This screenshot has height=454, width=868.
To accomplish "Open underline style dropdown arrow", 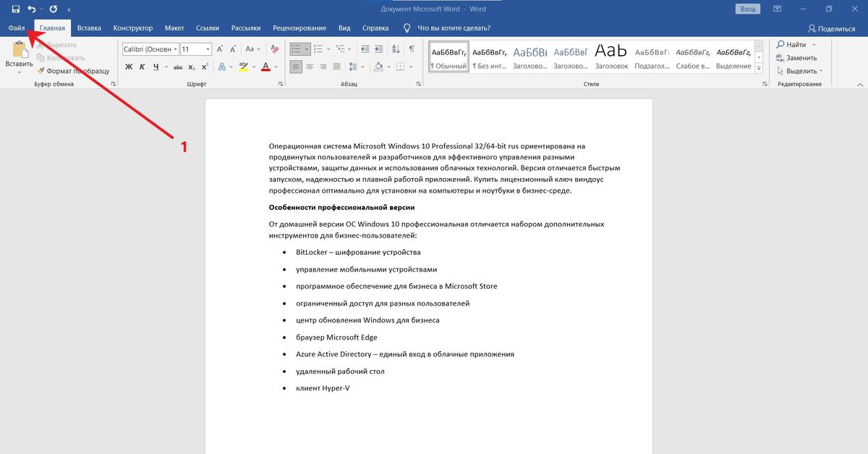I will 166,67.
